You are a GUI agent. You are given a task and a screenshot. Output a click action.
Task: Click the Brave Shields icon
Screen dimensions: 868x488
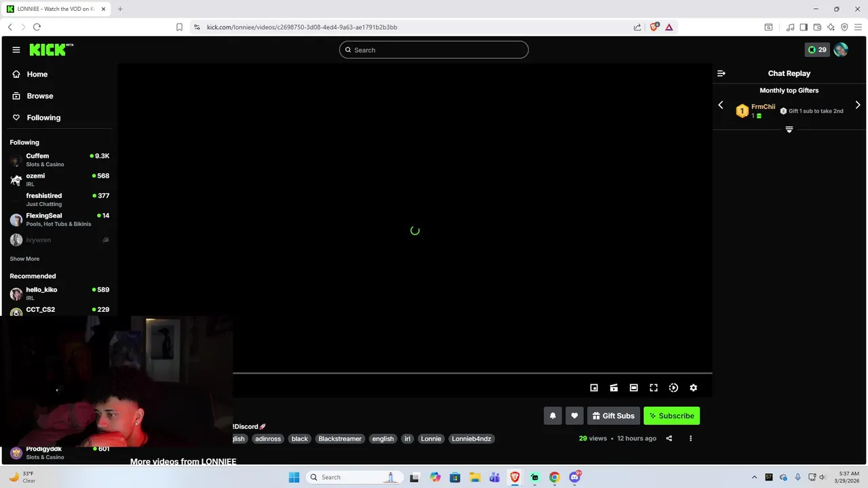654,27
